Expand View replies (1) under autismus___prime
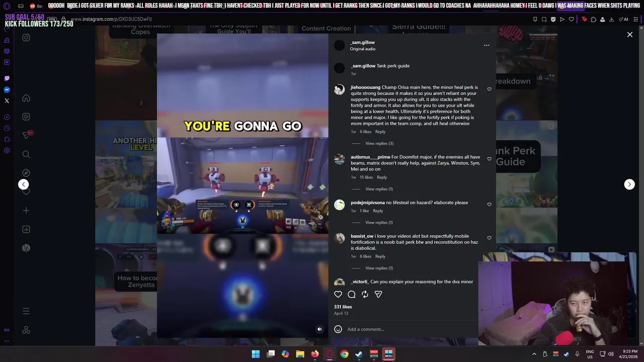 (379, 189)
